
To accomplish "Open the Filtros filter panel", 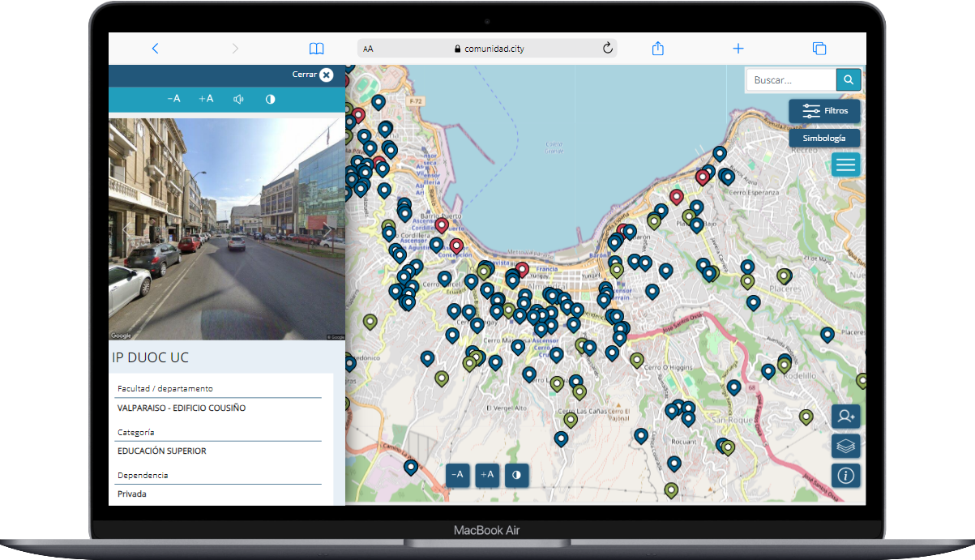I will [824, 110].
